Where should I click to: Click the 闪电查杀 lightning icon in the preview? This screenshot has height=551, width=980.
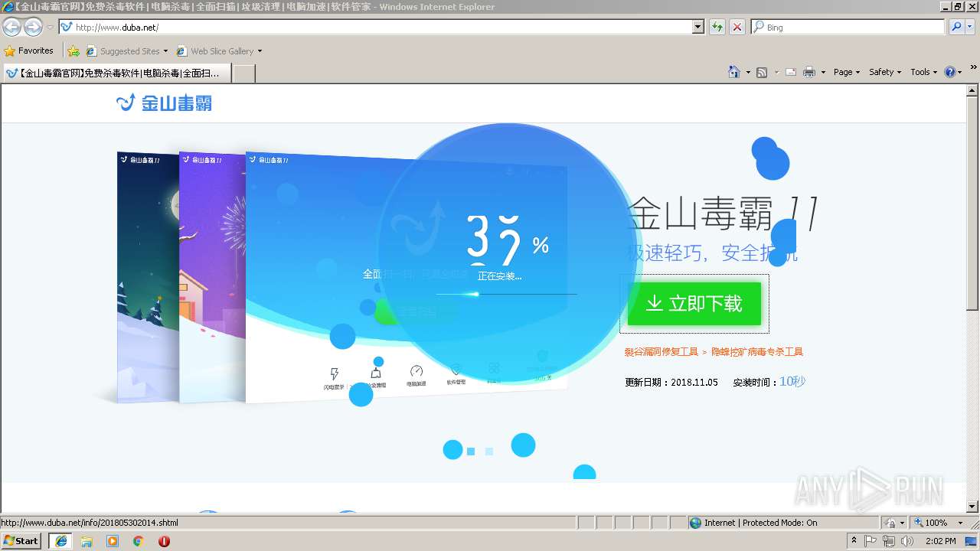[x=334, y=374]
